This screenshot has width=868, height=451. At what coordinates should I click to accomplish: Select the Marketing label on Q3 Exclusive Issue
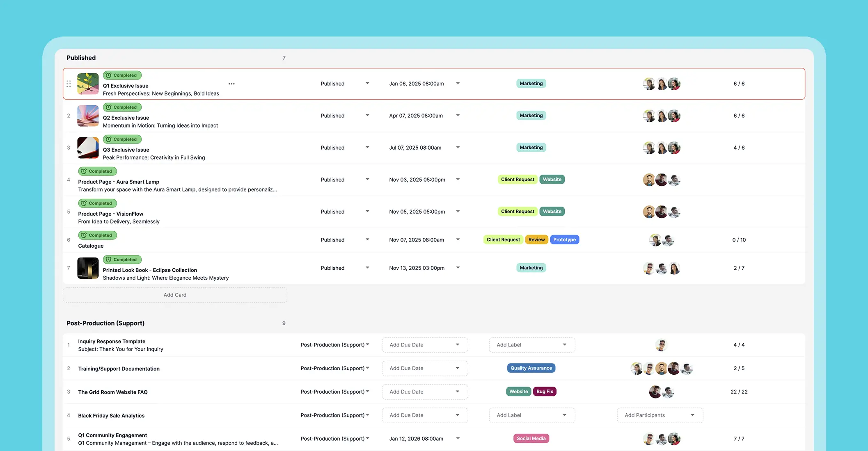(531, 147)
